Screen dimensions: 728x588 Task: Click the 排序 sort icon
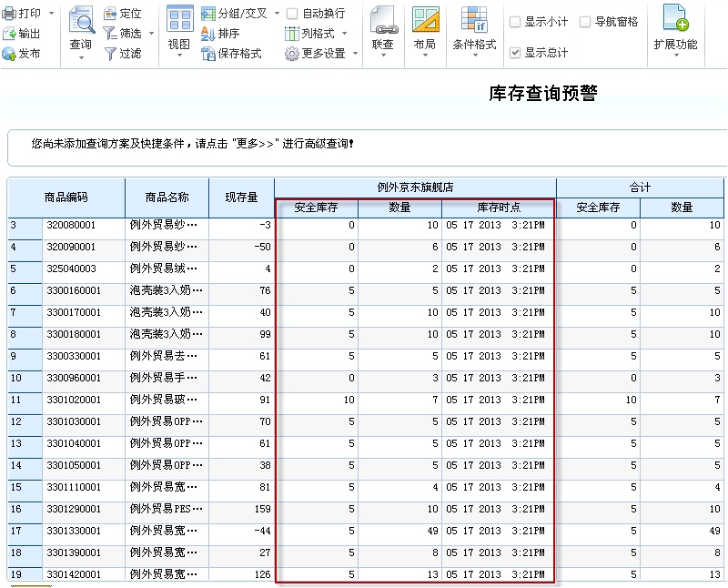208,34
